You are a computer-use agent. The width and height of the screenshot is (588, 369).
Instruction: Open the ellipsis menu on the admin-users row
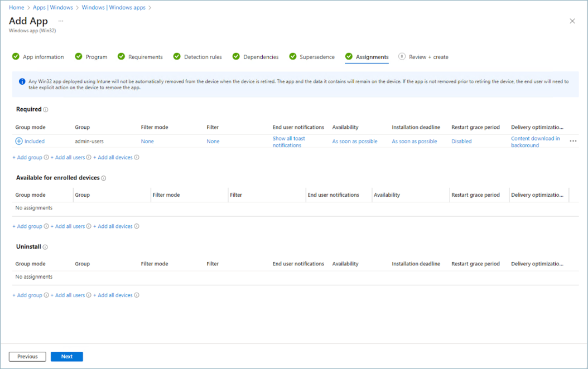coord(573,141)
